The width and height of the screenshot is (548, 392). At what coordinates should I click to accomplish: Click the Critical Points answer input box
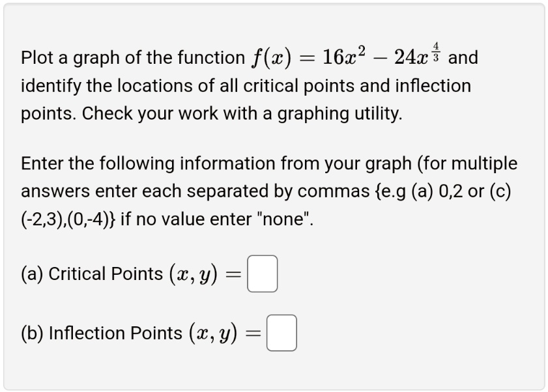(261, 273)
